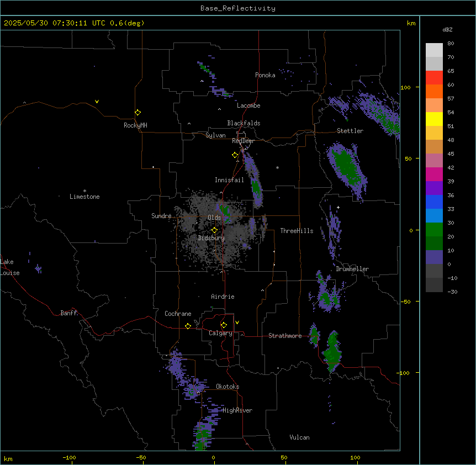Click the Lake Louise label
Image resolution: width=476 pixels, height=465 pixels.
tap(9, 267)
